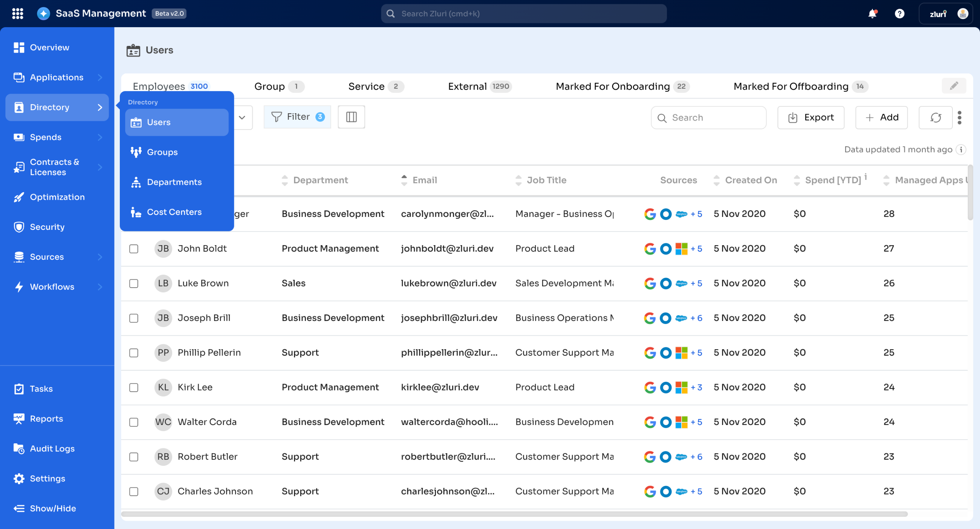Click the Search Zluri input field

coord(523,14)
